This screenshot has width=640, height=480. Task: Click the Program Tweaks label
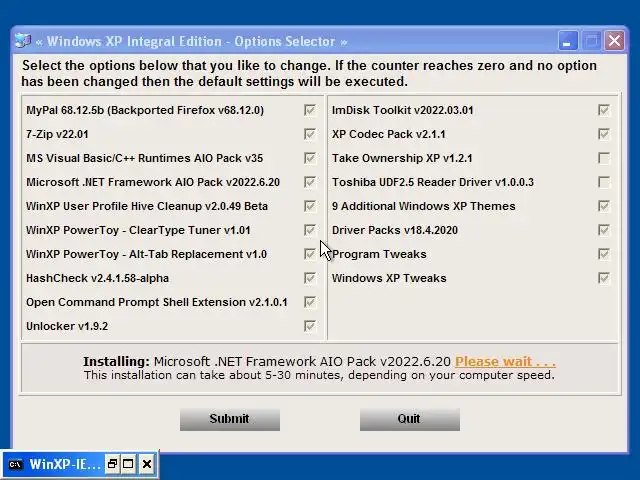coord(379,254)
